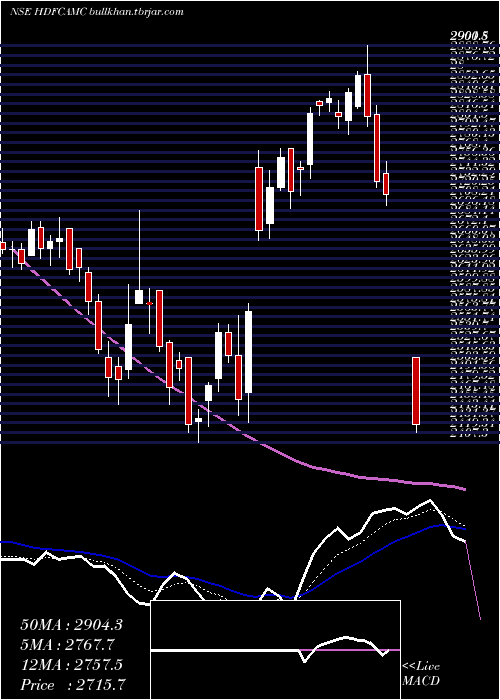Click the 'NSE HDFCAMC bullkhan.tbrjar.com' title text
Viewport: 500px width, 700px height.
[x=96, y=12]
